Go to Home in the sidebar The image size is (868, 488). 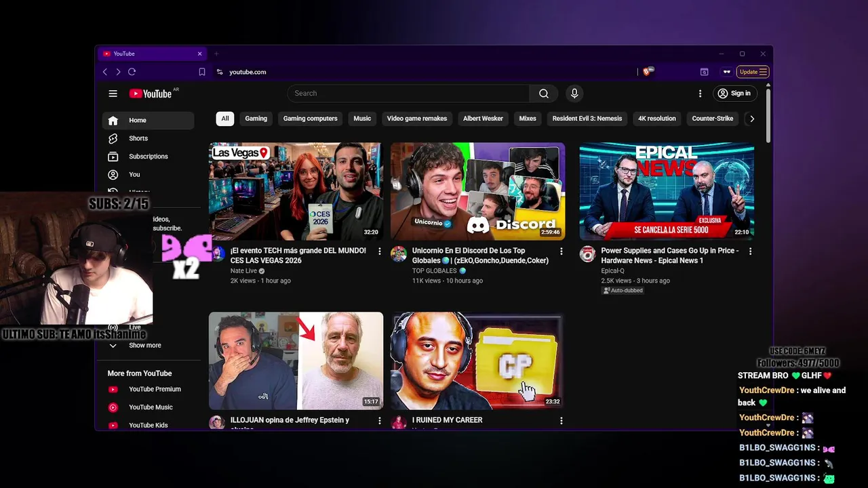(148, 121)
